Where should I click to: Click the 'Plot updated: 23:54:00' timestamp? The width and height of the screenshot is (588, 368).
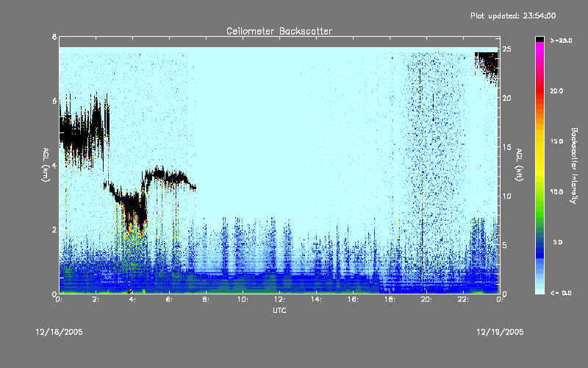[x=513, y=15]
